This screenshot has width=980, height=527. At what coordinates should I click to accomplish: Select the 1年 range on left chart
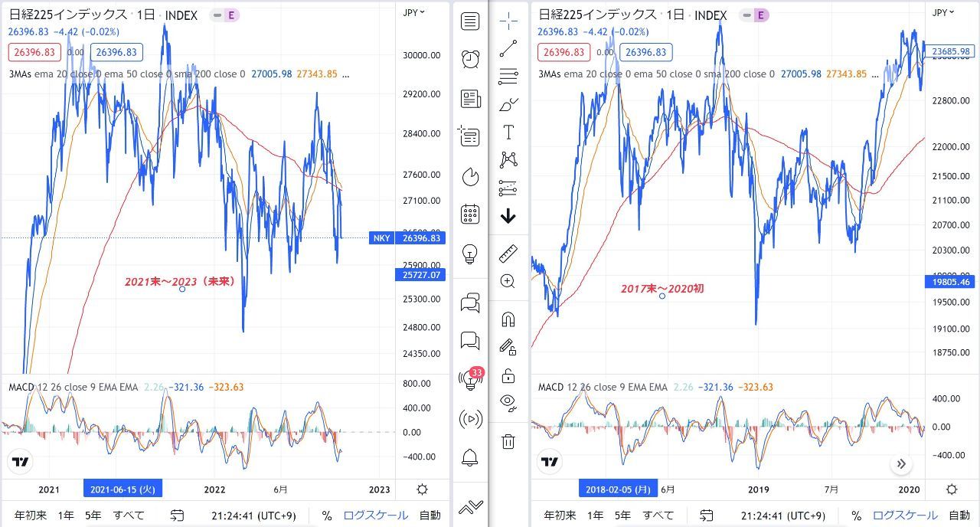[x=67, y=516]
